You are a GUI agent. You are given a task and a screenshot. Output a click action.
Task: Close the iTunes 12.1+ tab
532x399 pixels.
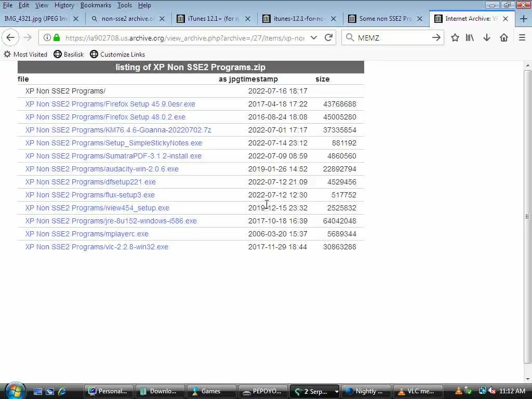click(x=248, y=19)
